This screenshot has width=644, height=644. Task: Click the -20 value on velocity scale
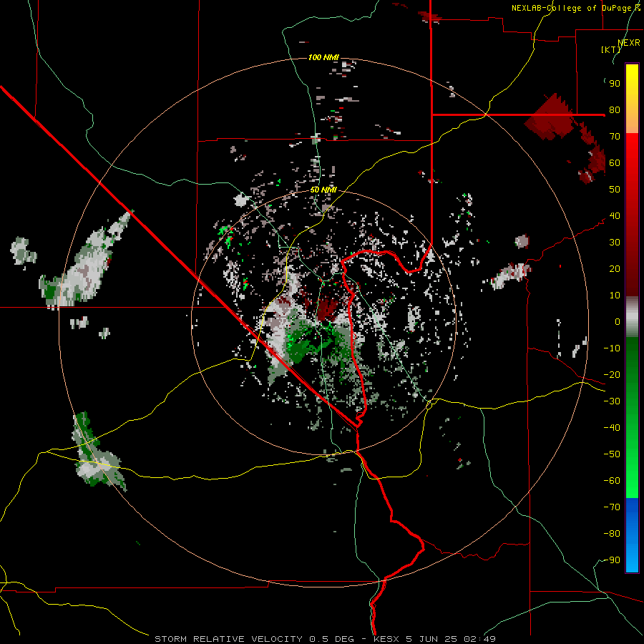(612, 375)
